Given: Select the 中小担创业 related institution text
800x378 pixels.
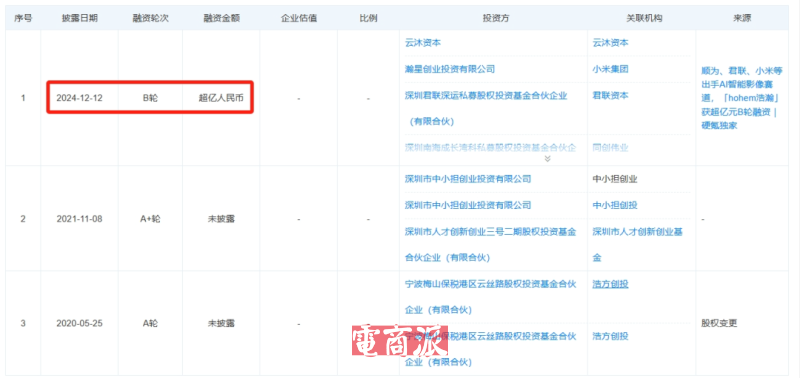Looking at the screenshot, I should click(x=615, y=179).
